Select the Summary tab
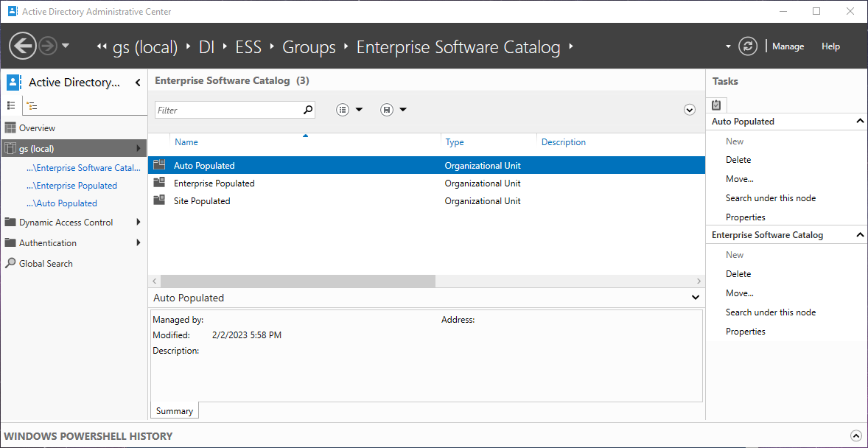 click(175, 411)
